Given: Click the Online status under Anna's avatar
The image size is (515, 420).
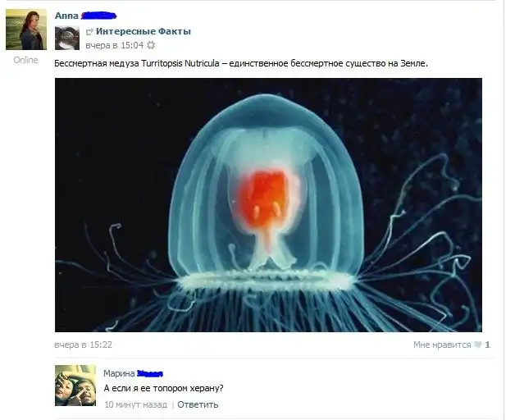Looking at the screenshot, I should (25, 60).
